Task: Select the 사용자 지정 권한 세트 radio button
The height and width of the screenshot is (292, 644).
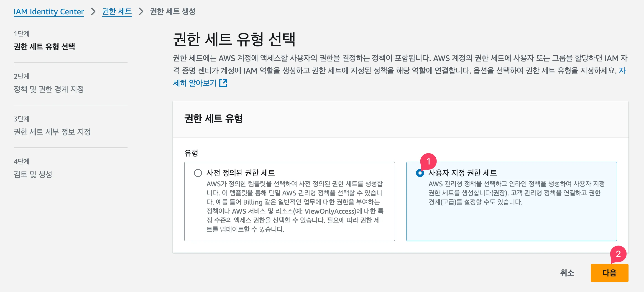Action: [x=420, y=173]
